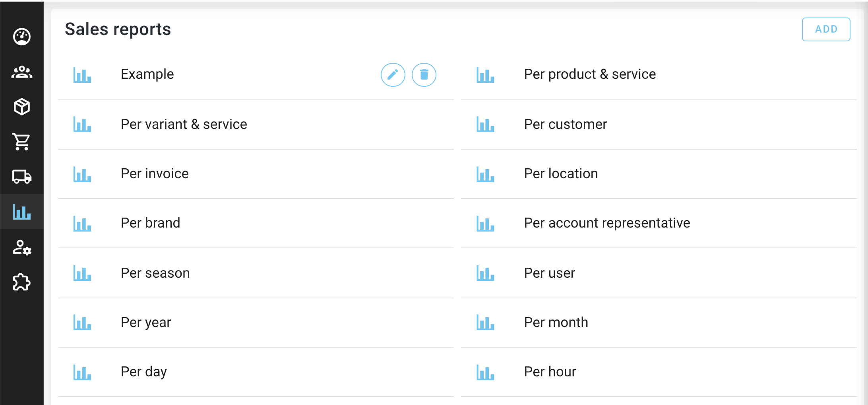Open the dashboard gauge icon in sidebar

[x=22, y=37]
